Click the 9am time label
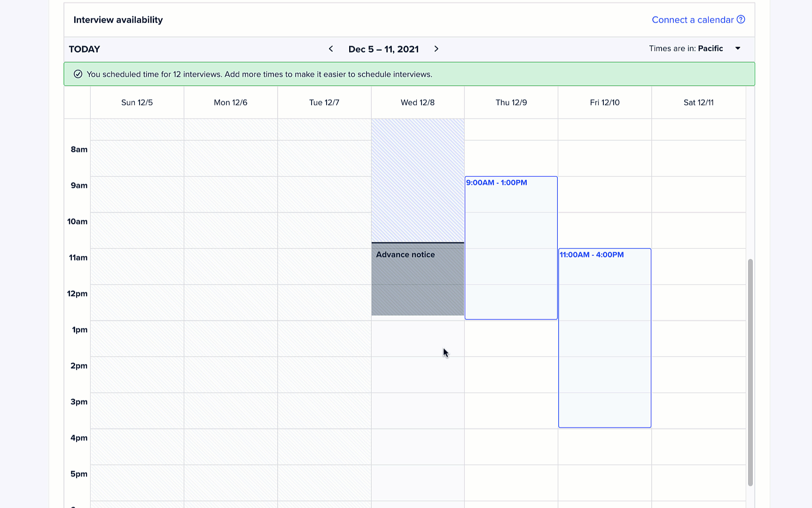 [x=79, y=185]
